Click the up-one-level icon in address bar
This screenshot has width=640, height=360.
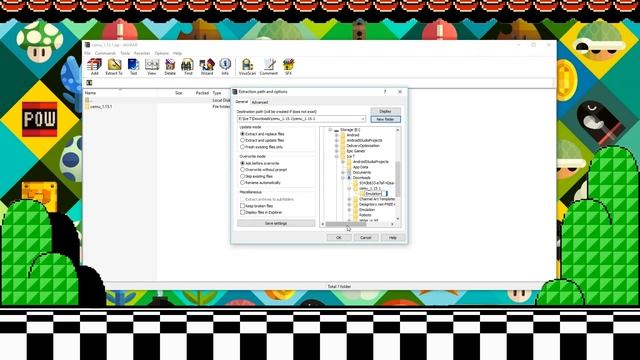click(89, 83)
